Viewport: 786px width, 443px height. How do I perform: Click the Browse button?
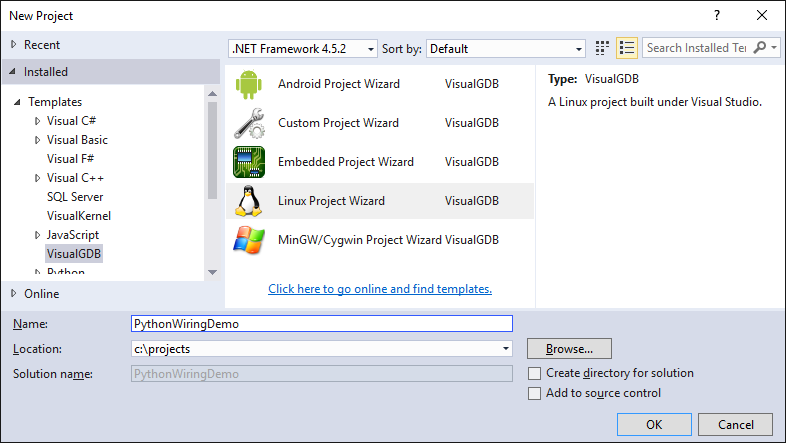pos(569,349)
